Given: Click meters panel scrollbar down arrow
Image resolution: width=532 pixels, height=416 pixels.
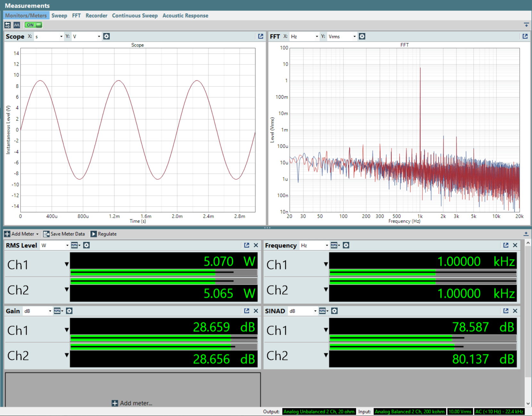Looking at the screenshot, I should [528, 404].
